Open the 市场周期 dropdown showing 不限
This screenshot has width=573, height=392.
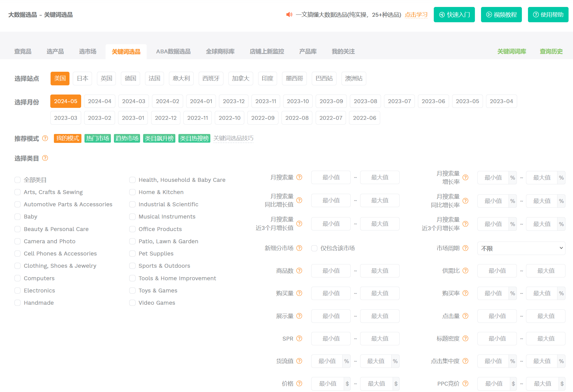click(521, 248)
